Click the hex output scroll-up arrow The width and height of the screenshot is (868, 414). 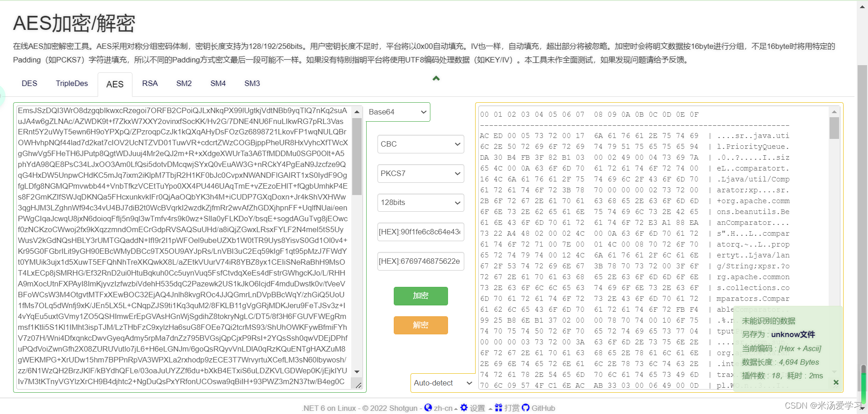(834, 111)
